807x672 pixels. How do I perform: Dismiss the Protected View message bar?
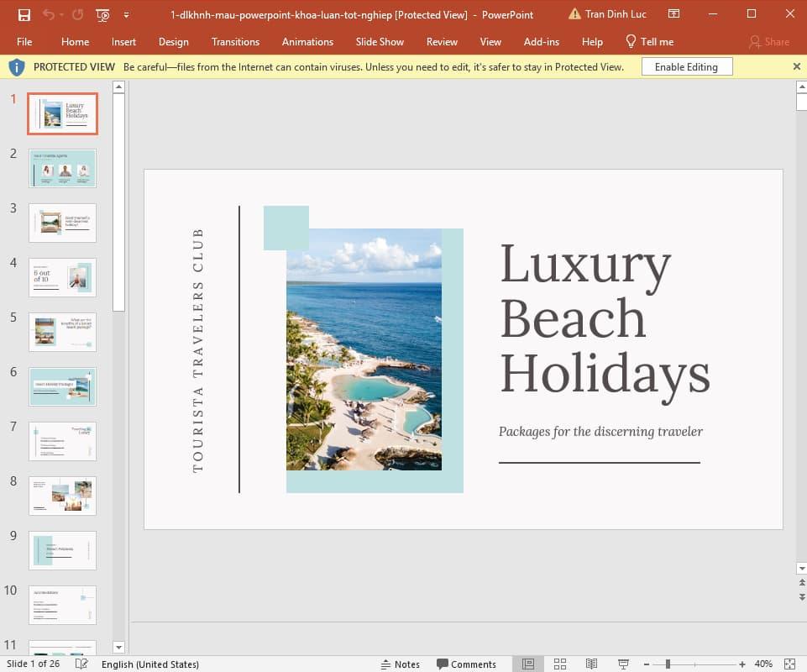796,67
